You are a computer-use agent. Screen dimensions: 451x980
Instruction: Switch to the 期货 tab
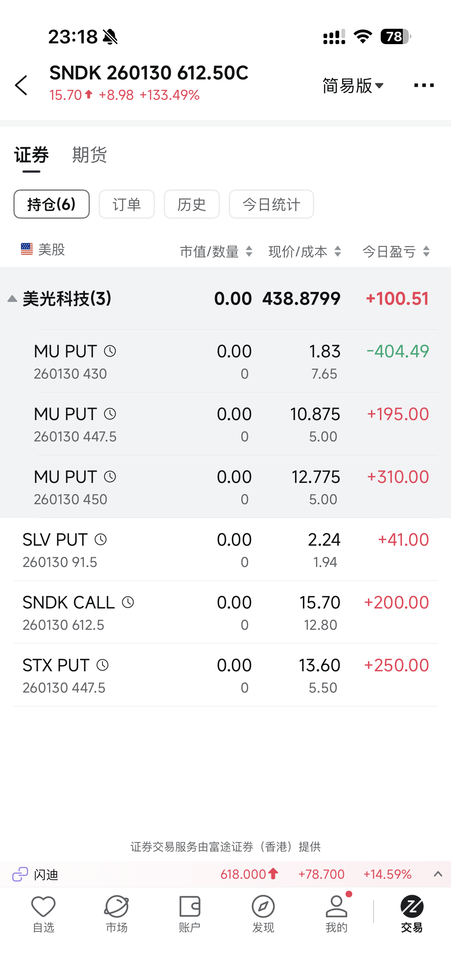[89, 155]
